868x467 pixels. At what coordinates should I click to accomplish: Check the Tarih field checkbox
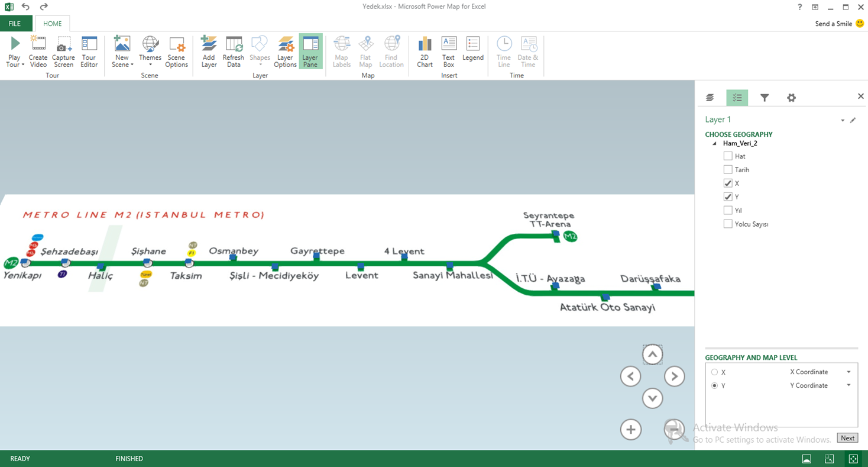(x=728, y=170)
